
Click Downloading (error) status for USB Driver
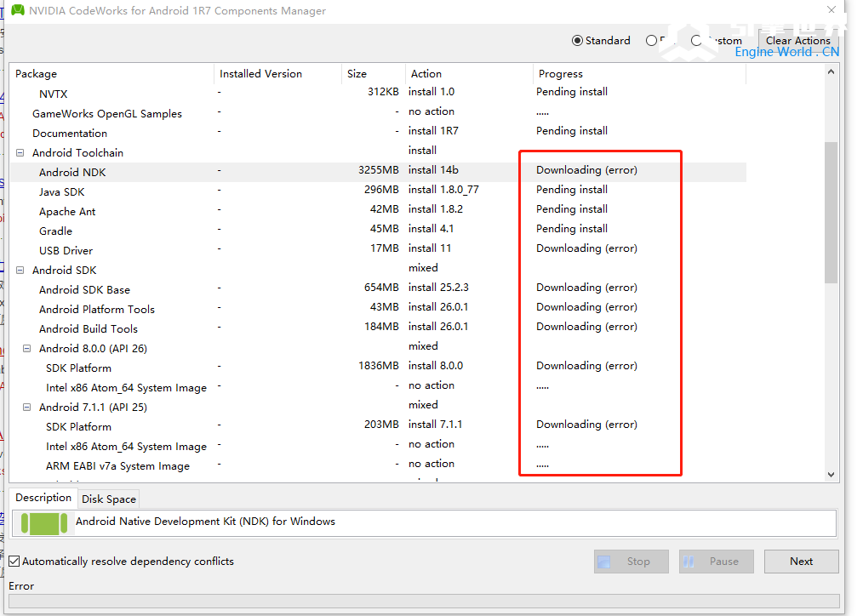(x=586, y=248)
